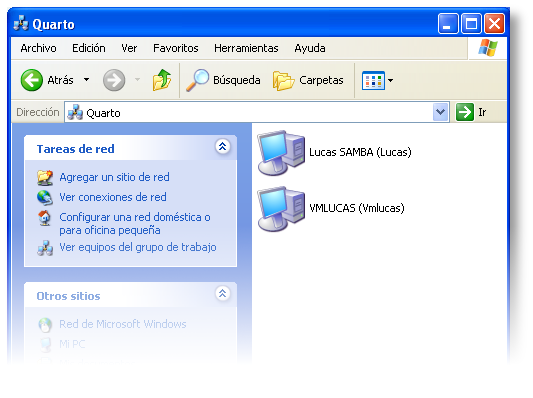Viewport: 533px width, 398px height.
Task: Click the Up one level folder icon
Action: point(161,80)
